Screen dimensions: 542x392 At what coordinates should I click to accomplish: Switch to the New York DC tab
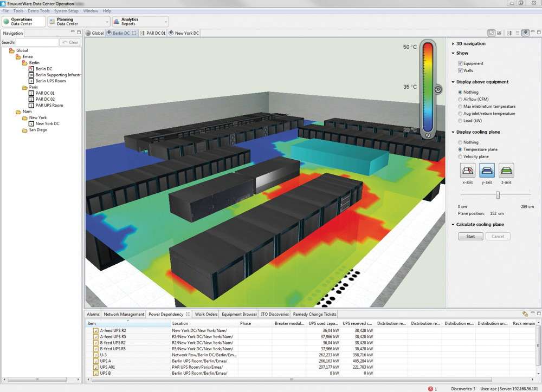(184, 33)
